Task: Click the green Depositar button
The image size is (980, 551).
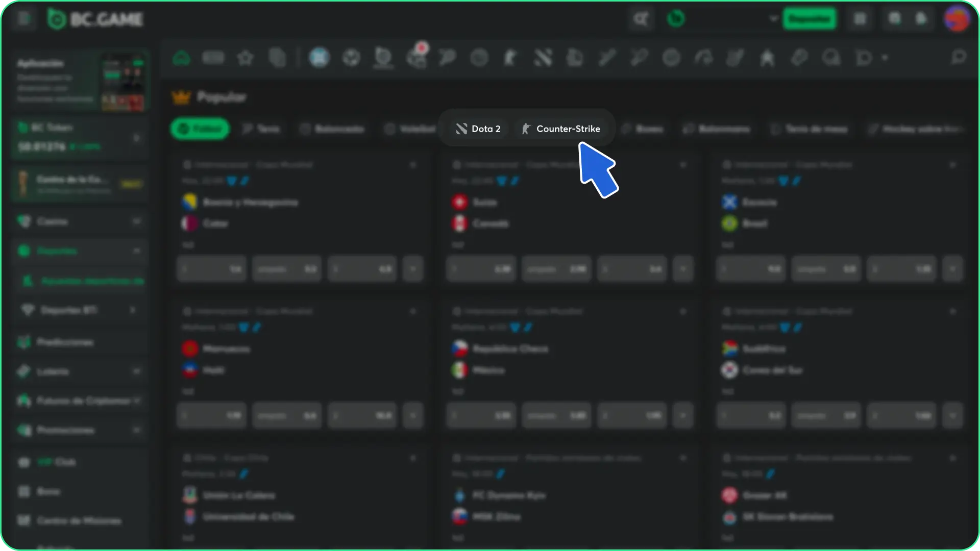Action: point(810,19)
